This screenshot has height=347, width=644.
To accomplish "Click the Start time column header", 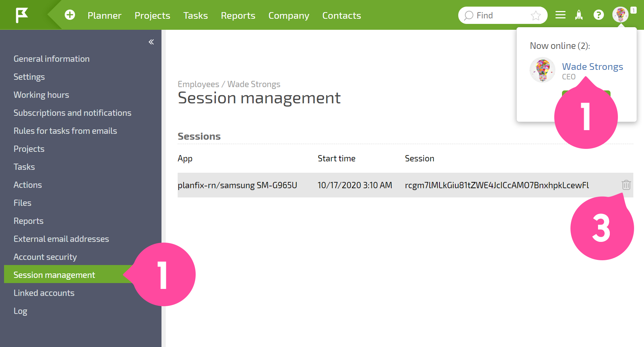I will click(x=337, y=158).
